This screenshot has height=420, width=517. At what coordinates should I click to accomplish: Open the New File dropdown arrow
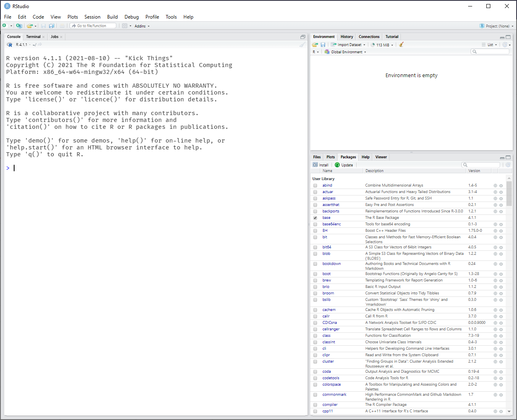[11, 26]
